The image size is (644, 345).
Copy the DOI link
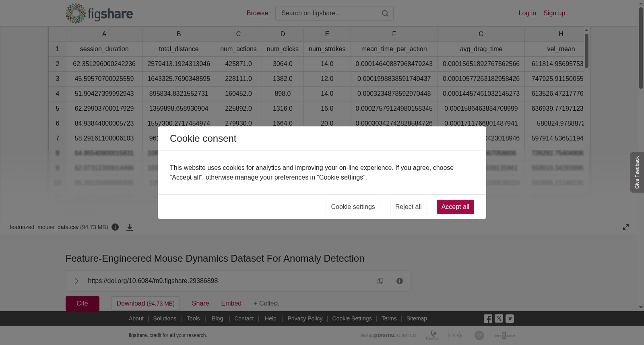point(380,281)
